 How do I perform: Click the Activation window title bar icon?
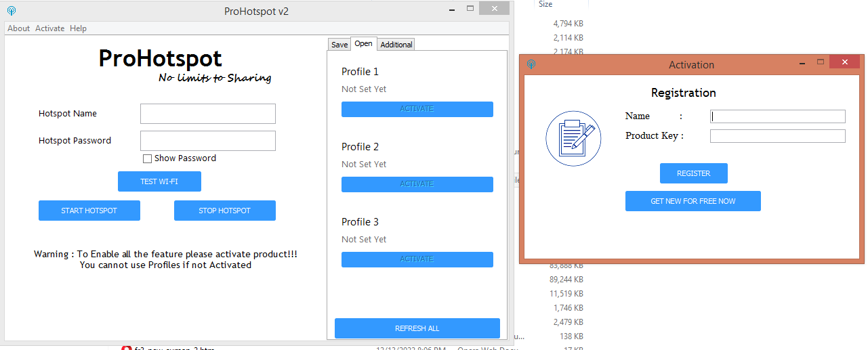tap(531, 64)
